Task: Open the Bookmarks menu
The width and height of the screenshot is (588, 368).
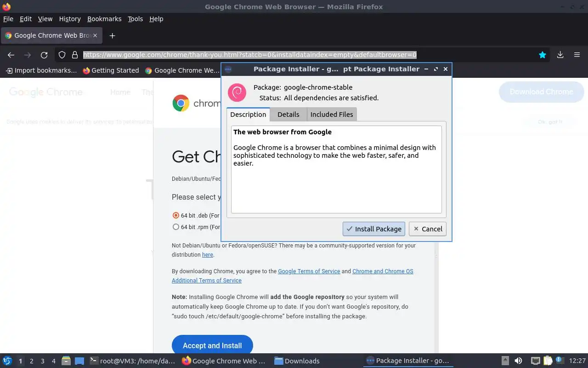Action: tap(104, 19)
